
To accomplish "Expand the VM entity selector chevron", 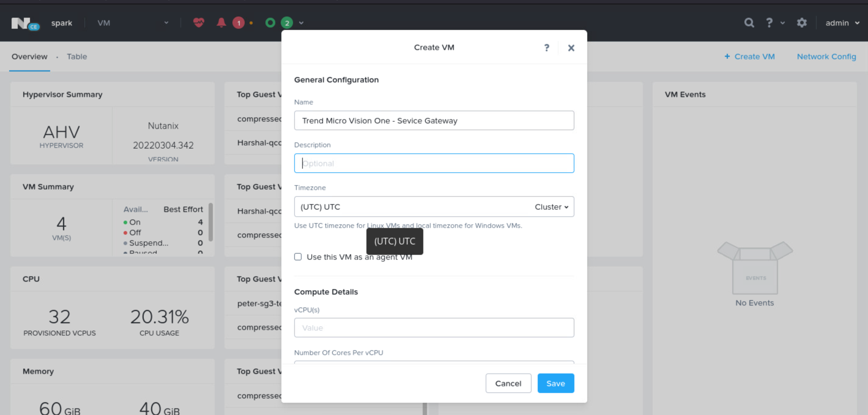I will point(166,23).
